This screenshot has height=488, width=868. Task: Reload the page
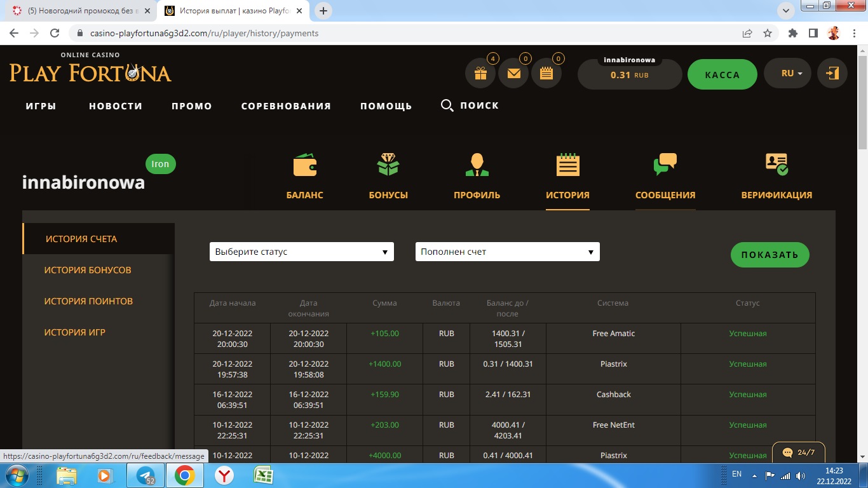click(55, 33)
